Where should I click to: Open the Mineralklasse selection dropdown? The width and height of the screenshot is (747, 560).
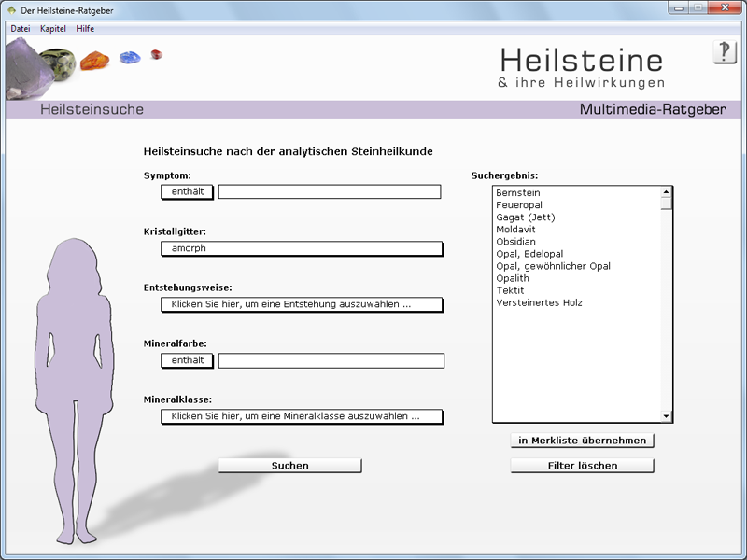[x=301, y=416]
